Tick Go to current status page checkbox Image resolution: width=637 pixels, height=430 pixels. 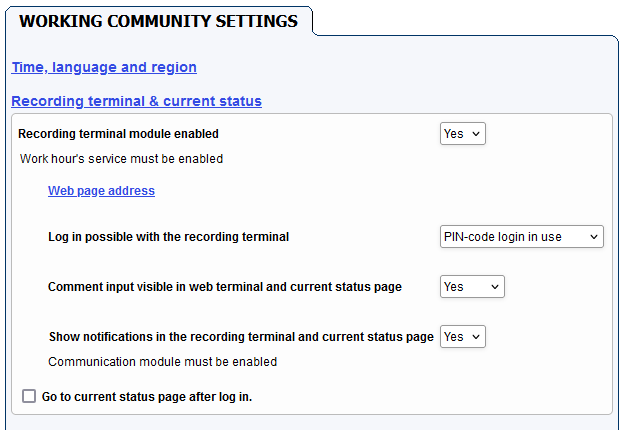pyautogui.click(x=29, y=396)
